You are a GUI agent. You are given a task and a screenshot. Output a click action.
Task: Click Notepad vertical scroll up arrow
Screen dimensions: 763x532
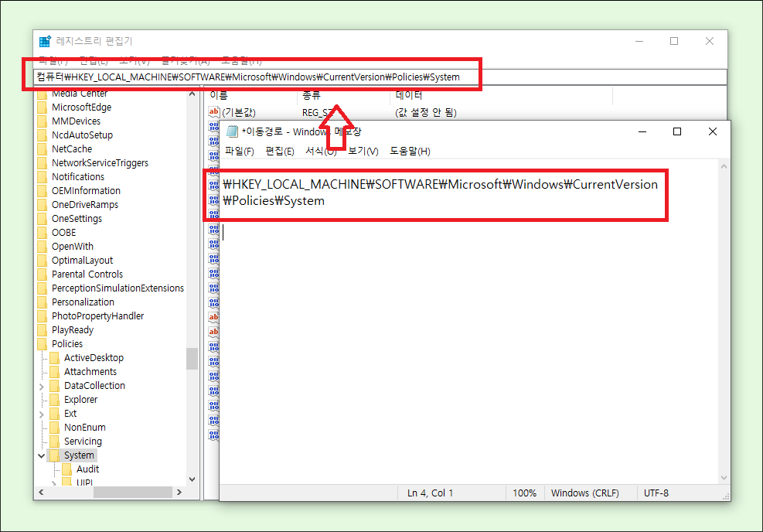[724, 166]
